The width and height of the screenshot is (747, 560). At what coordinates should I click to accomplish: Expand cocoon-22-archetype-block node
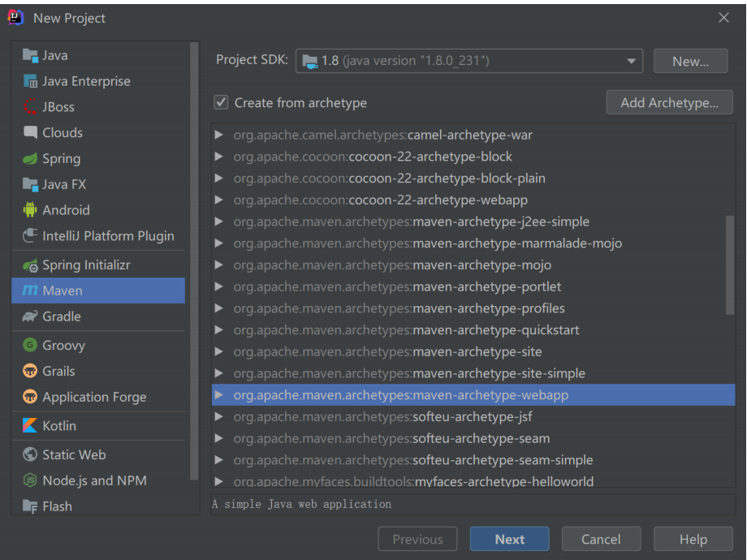coord(219,157)
